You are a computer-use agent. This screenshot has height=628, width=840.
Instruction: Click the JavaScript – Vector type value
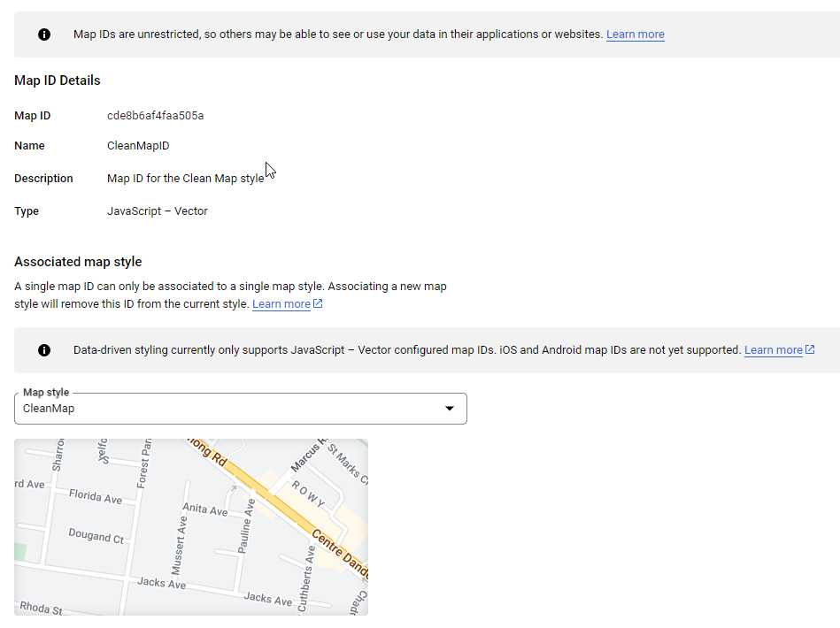157,211
